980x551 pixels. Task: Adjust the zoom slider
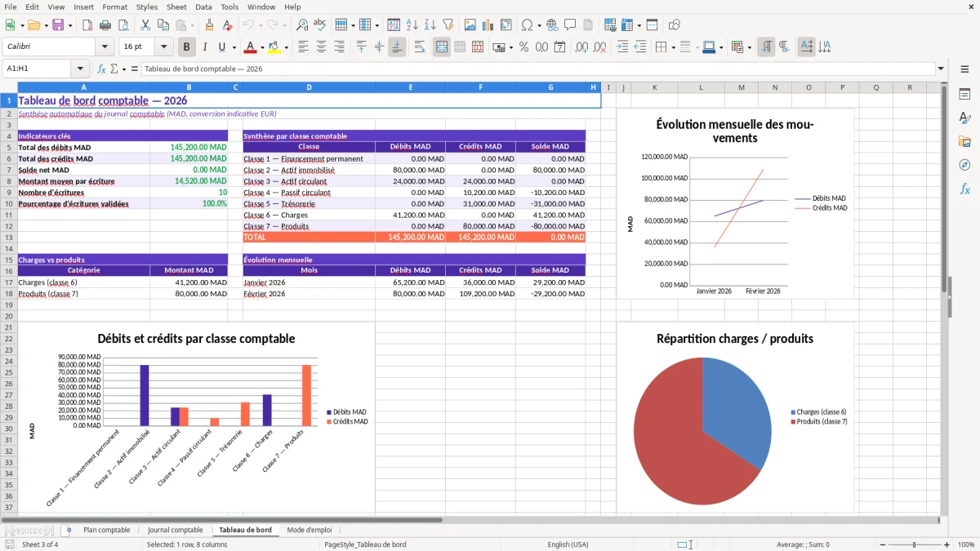click(914, 544)
